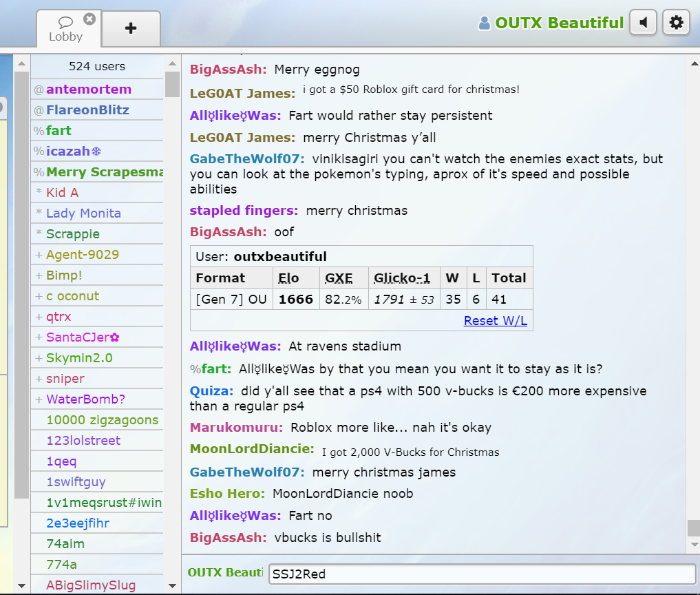Click user 1v1meqsrust#iwin
The height and width of the screenshot is (595, 700).
[97, 503]
